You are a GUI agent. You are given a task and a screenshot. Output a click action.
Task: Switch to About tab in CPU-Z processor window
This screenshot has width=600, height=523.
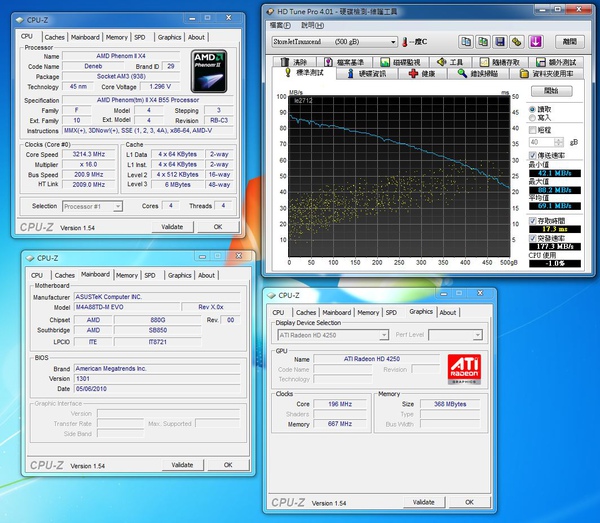pos(196,37)
